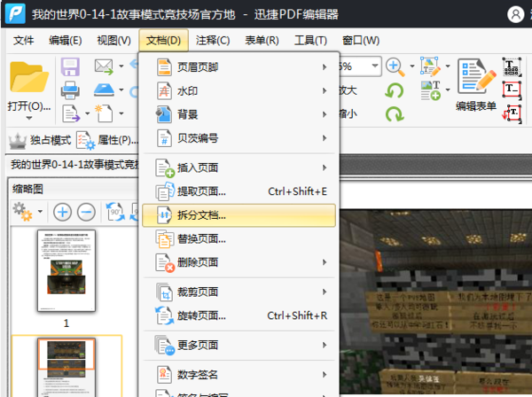Click the app logo in the title bar
532x397 pixels.
[15, 13]
